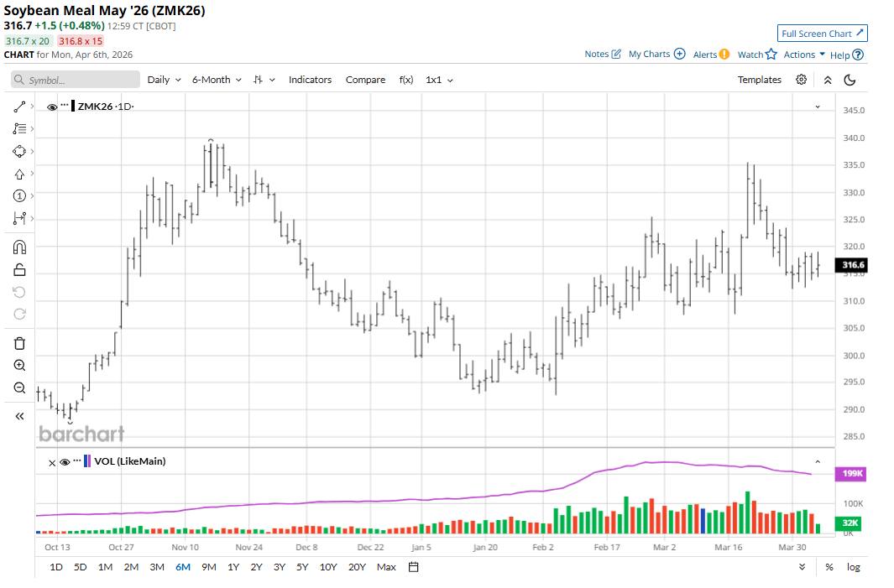This screenshot has height=588, width=894.
Task: Select the 5Y time range
Action: (302, 567)
